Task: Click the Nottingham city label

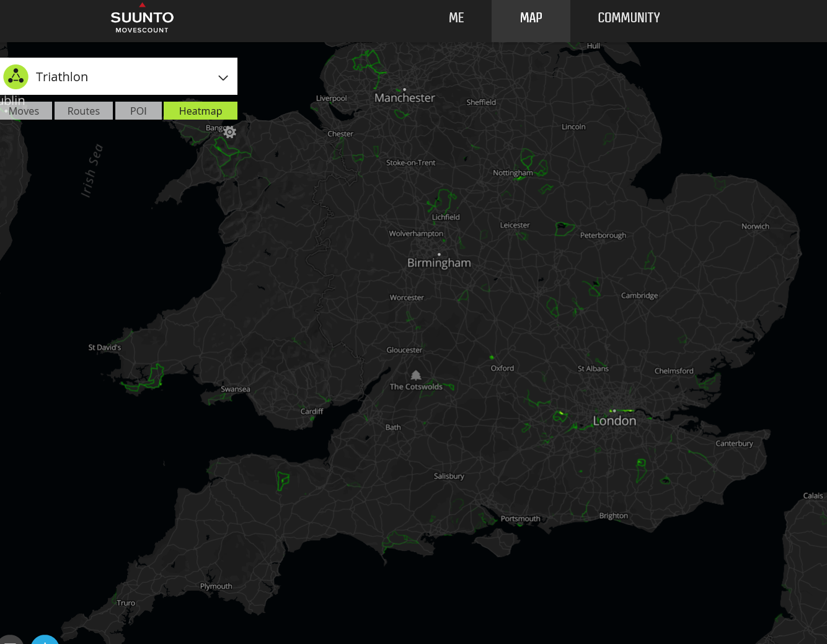Action: (513, 173)
